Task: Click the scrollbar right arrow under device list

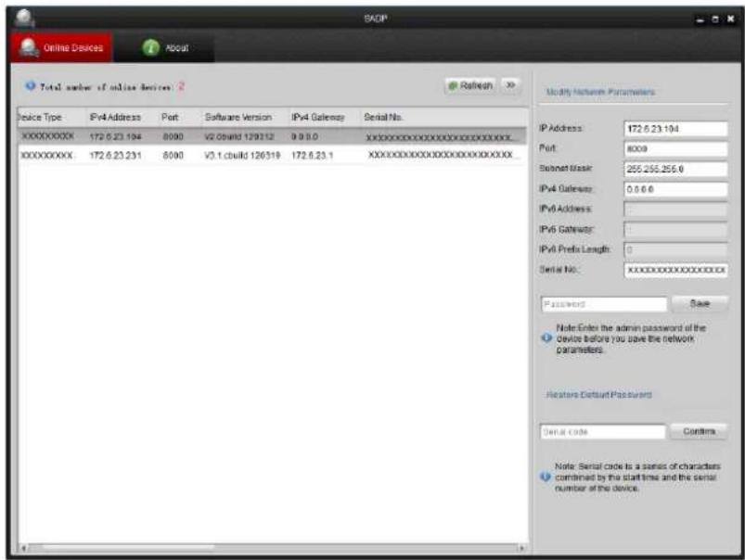Action: 521,548
